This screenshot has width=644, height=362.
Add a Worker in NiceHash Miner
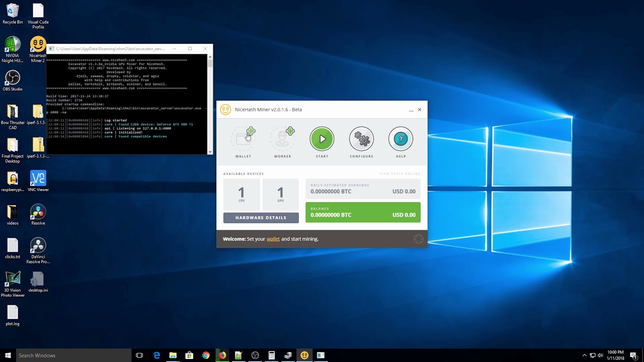pyautogui.click(x=283, y=139)
